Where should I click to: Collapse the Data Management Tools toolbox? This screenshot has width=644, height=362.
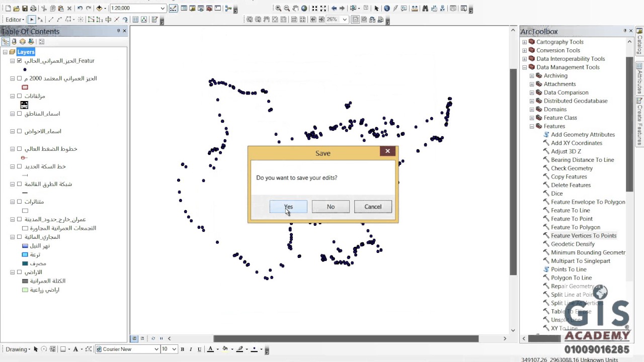pos(524,67)
